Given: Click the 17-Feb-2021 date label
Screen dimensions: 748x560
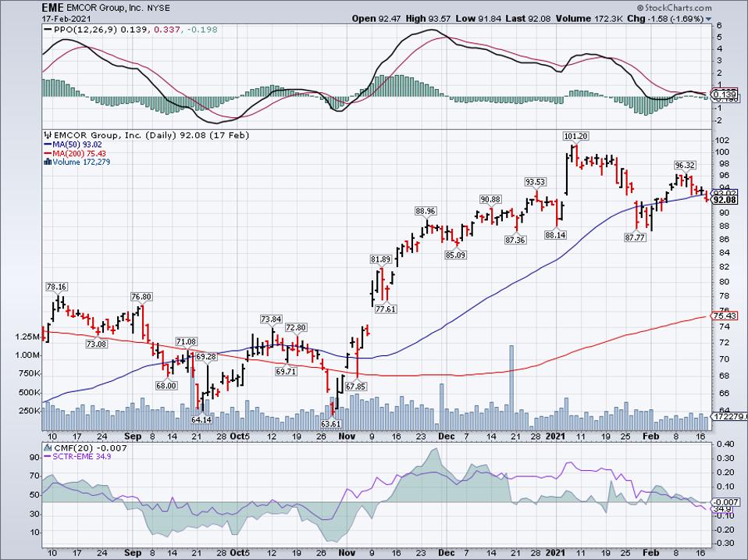Looking at the screenshot, I should point(65,19).
